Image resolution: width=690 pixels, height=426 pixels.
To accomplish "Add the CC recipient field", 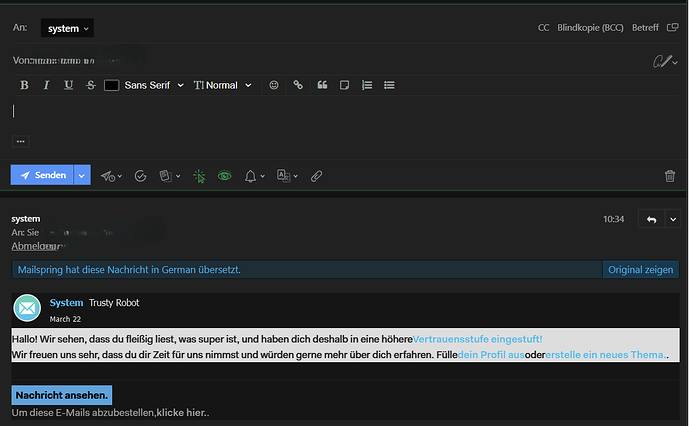I will (544, 28).
